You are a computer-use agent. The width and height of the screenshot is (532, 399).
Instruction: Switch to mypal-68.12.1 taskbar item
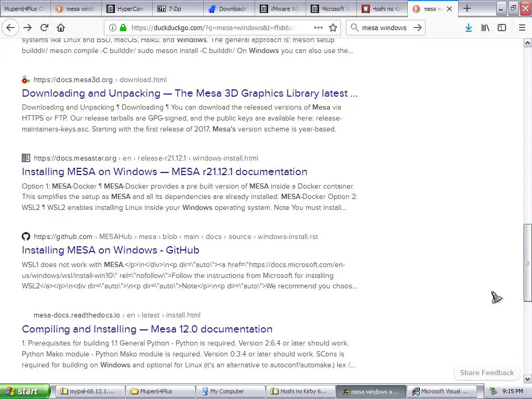point(90,392)
